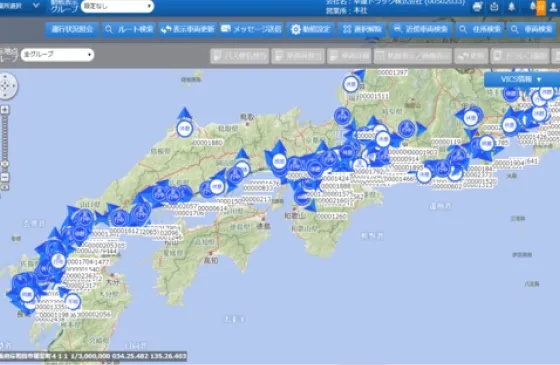This screenshot has height=365, width=560.
Task: Open the 全グループ dropdown
Action: [57, 55]
